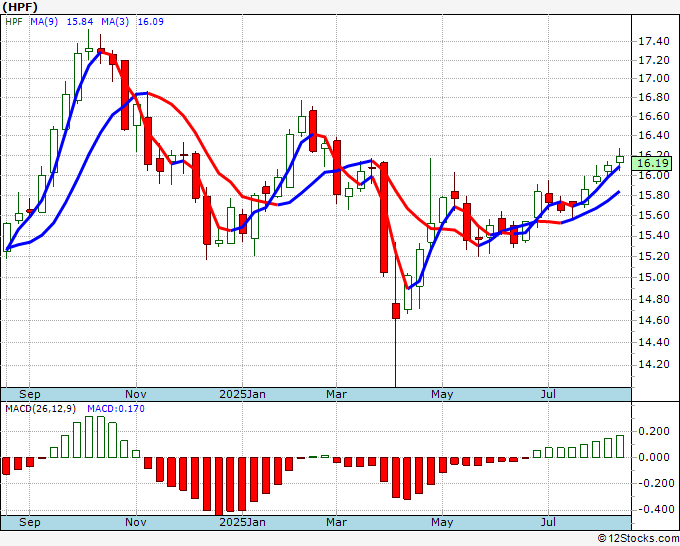Click the highlighted 16.19 current price tag
Viewport: 680px width, 546px height.
[652, 163]
